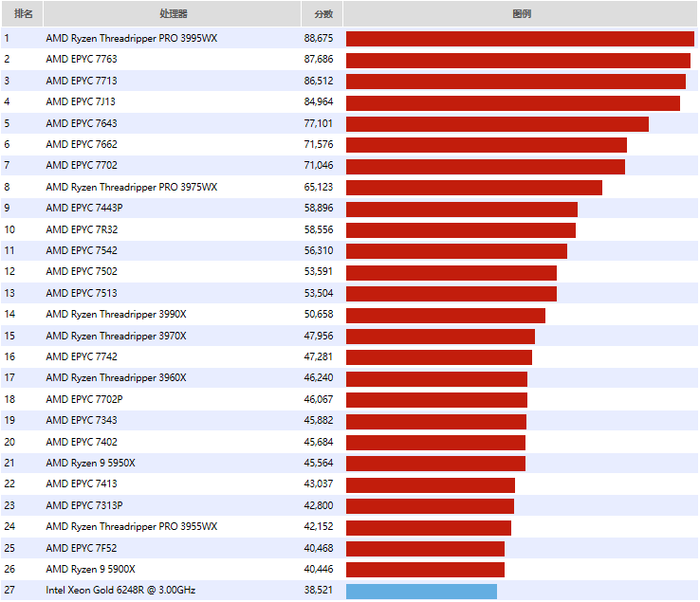Viewport: 700px width, 602px height.
Task: Click the red bar for AMD EPYC 7643
Action: (497, 124)
